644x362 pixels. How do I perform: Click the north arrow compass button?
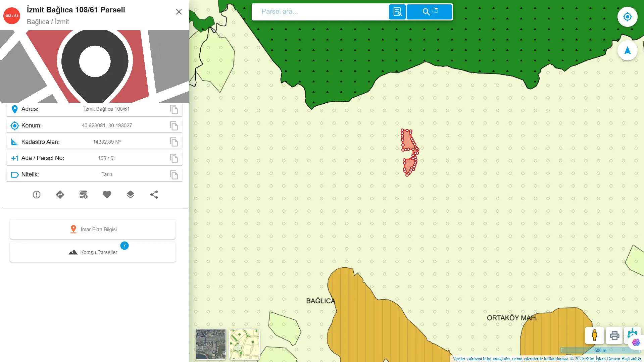(627, 51)
